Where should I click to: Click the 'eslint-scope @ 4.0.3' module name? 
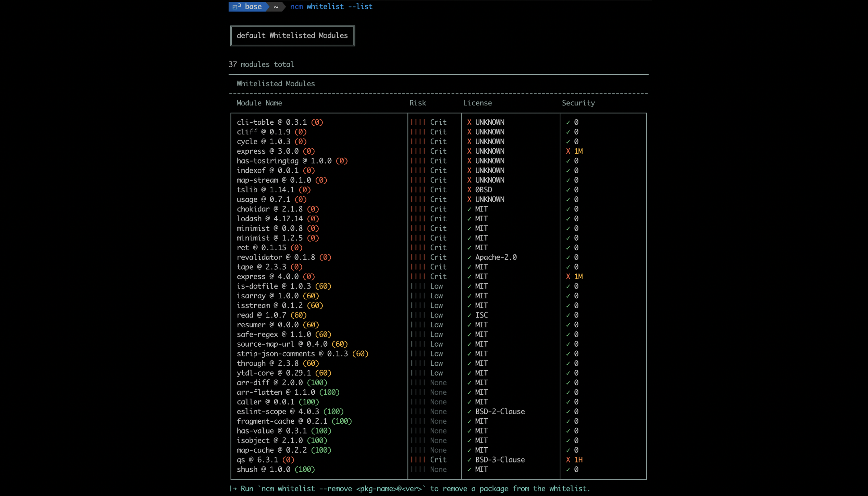point(278,411)
